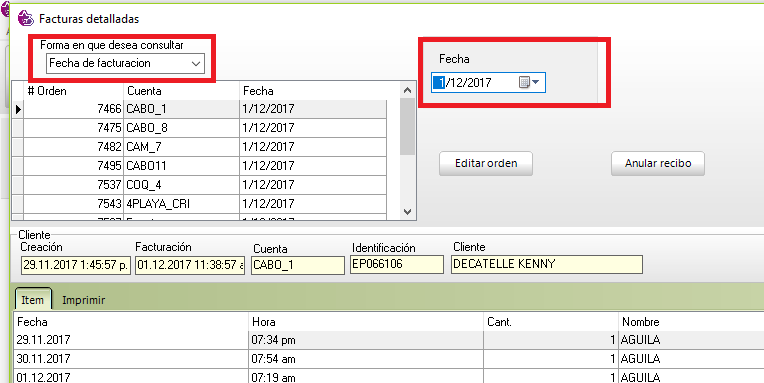The height and width of the screenshot is (383, 764).
Task: Expand the Fecha de facturacion combo box
Action: (x=196, y=64)
